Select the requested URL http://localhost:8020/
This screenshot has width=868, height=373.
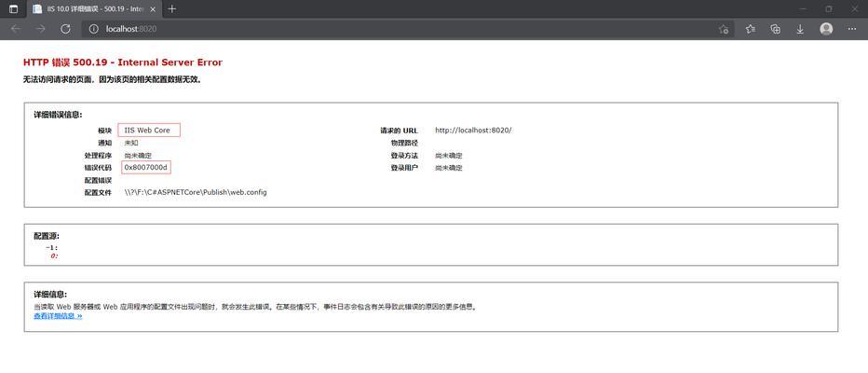(473, 131)
